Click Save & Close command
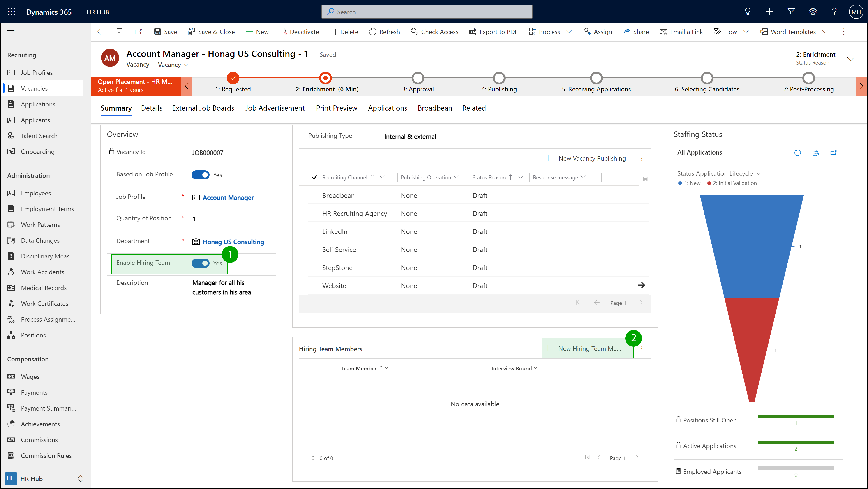 coord(211,32)
